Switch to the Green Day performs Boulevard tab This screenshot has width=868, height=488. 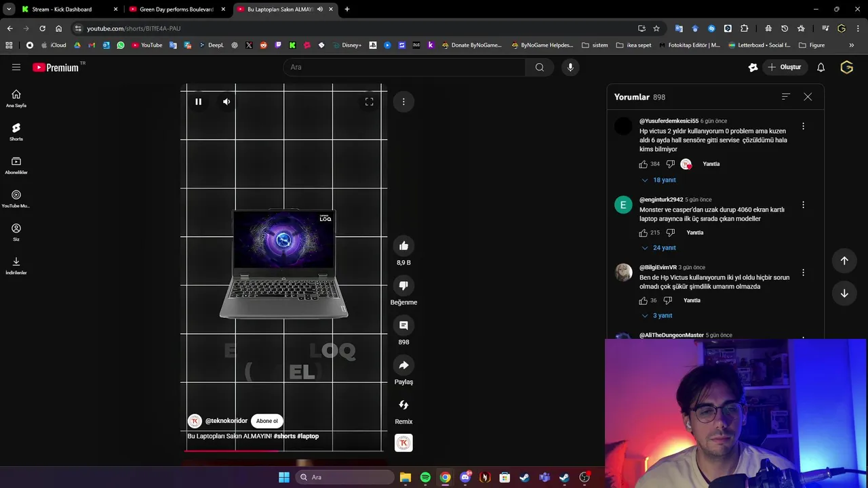tap(176, 9)
